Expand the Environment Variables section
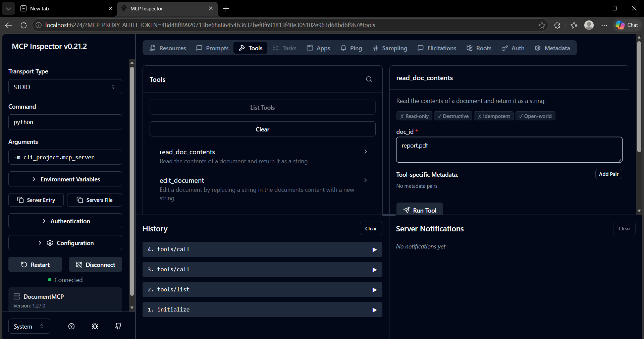 [65, 179]
